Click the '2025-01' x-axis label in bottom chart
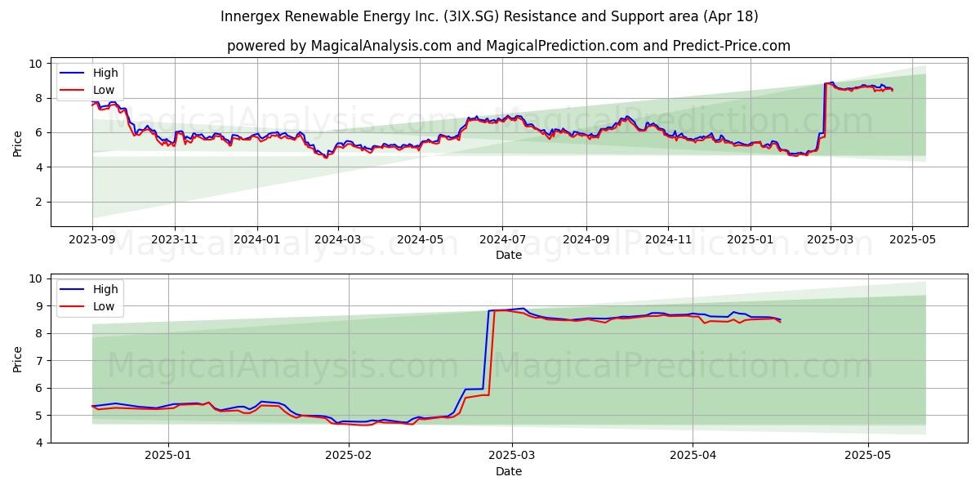 [168, 457]
